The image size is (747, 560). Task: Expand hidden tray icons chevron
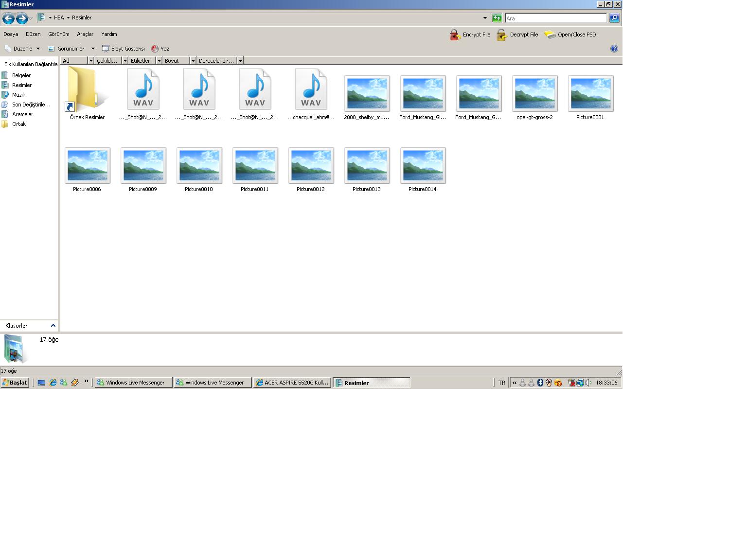515,383
